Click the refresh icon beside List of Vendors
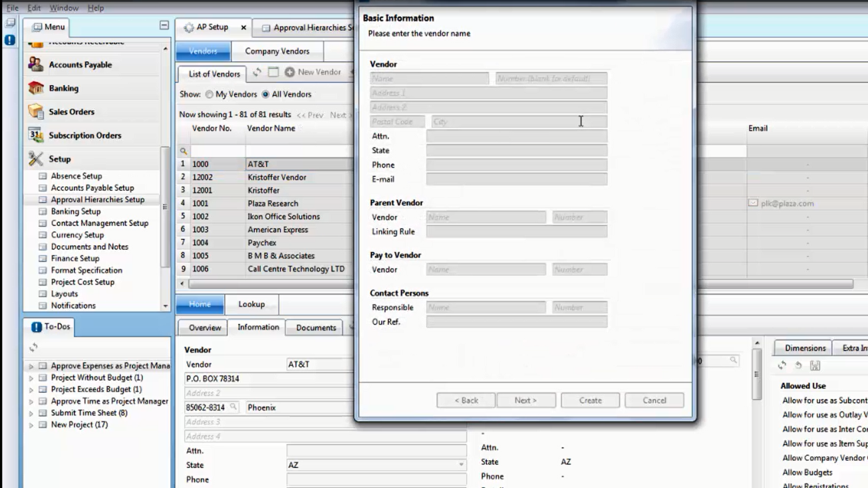This screenshot has width=868, height=488. (x=257, y=72)
